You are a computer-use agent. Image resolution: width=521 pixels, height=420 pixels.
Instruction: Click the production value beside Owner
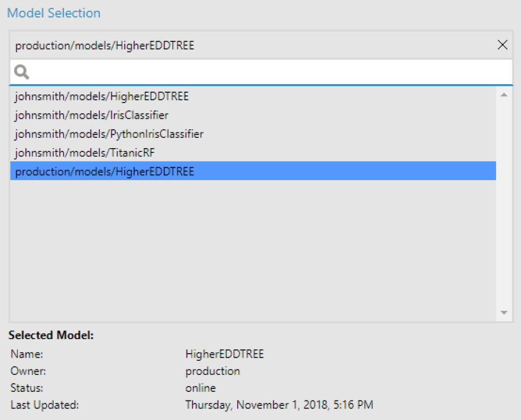pos(213,371)
